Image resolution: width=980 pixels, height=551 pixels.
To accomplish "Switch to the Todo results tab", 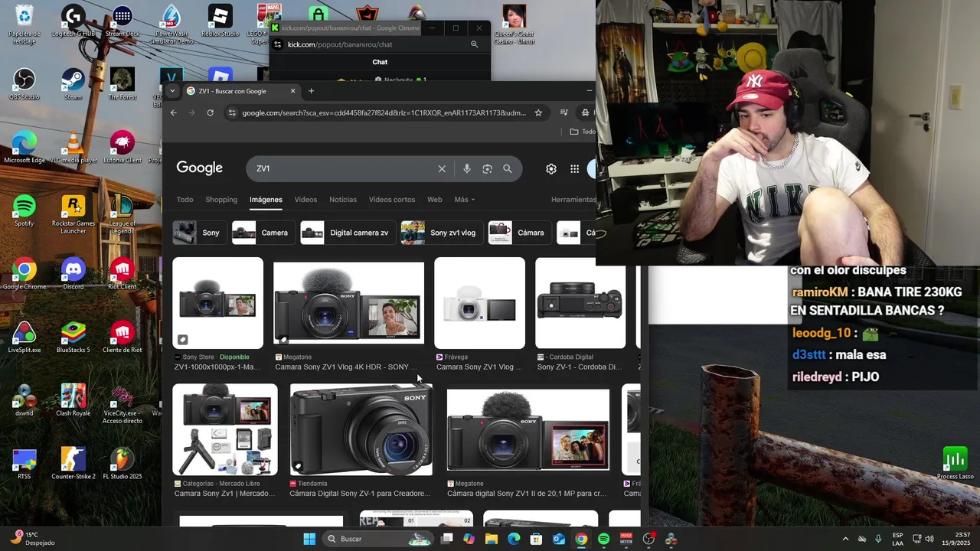I will pos(185,200).
